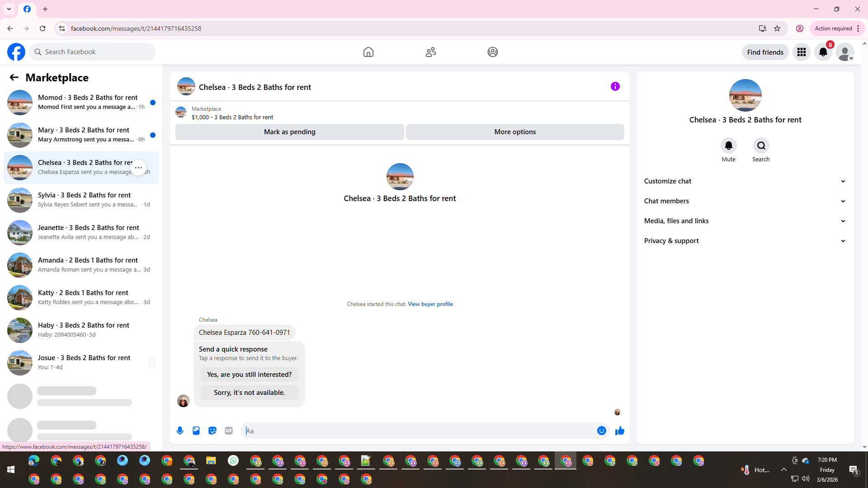Image resolution: width=868 pixels, height=488 pixels.
Task: Go to the Facebook Home tab
Action: point(368,52)
